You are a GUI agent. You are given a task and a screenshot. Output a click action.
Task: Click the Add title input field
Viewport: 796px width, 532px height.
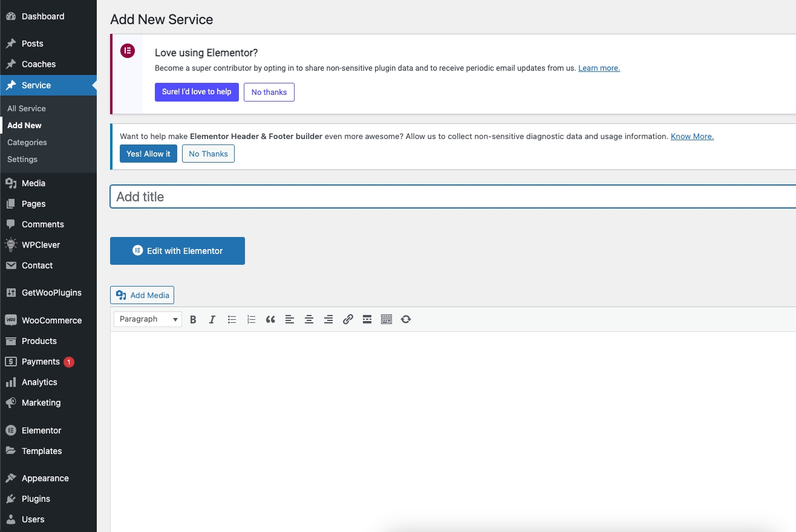(452, 196)
